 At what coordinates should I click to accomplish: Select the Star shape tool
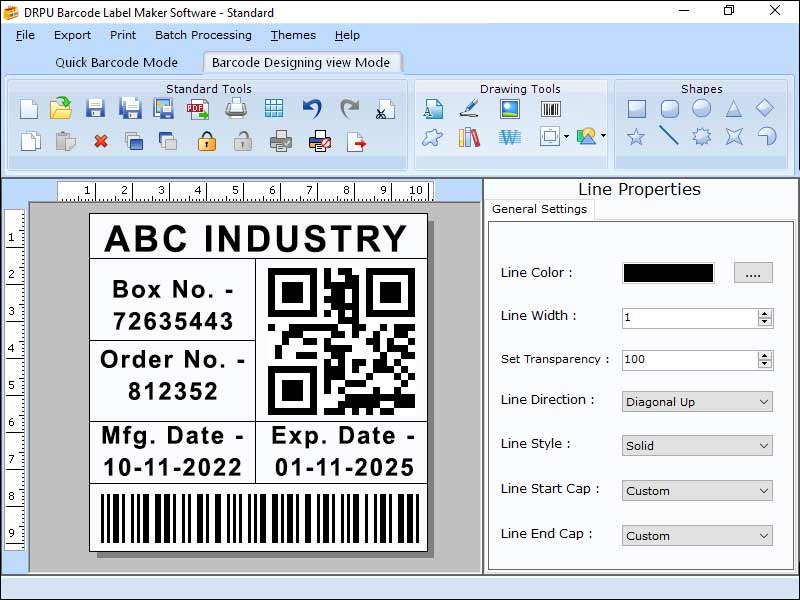(636, 137)
